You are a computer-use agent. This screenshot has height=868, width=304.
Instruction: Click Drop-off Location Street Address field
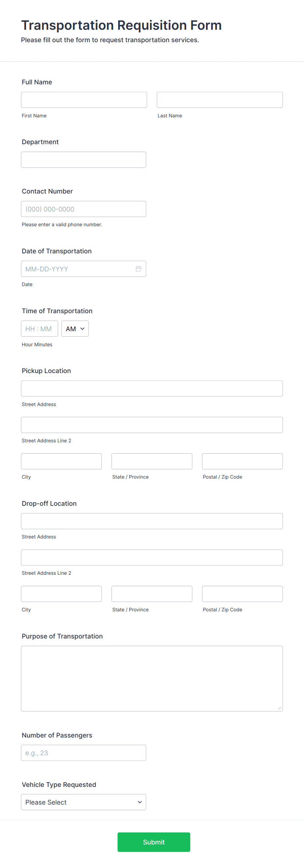[152, 521]
